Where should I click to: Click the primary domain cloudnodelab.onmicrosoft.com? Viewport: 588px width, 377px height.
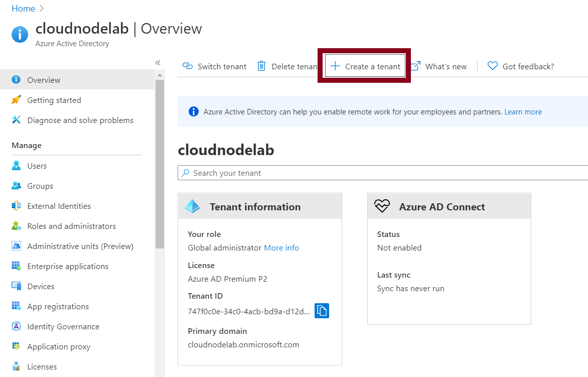click(243, 344)
